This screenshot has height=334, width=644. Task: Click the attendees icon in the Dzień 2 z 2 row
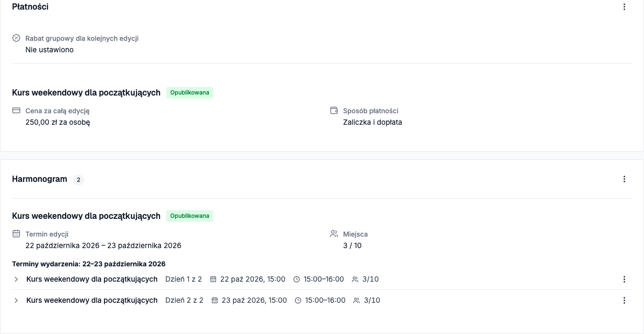coord(356,300)
